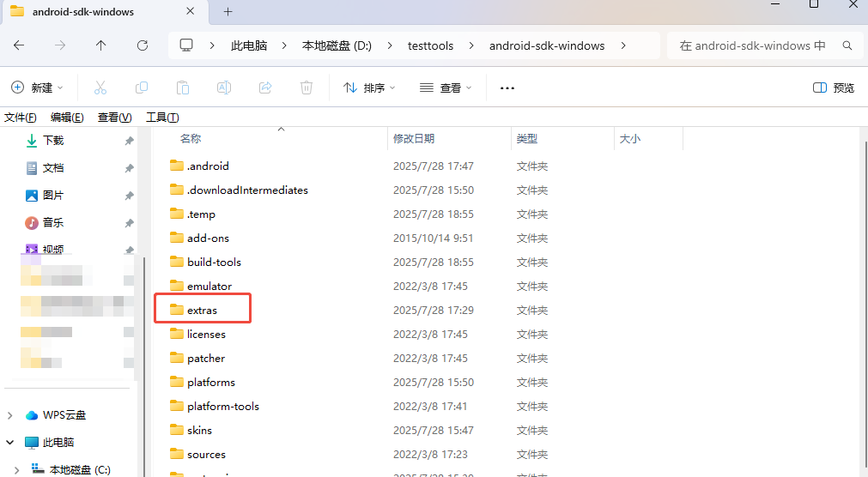
Task: Expand 本地磁盘 (C:) tree node
Action: [x=16, y=470]
